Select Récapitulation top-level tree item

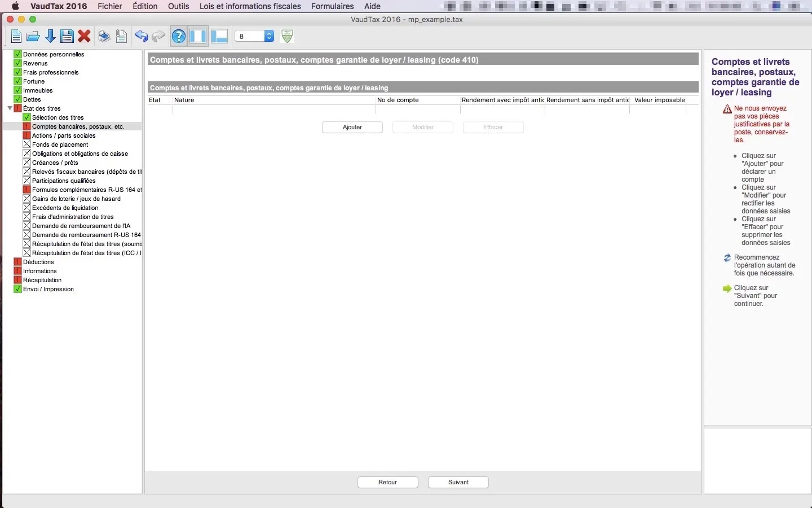(42, 280)
